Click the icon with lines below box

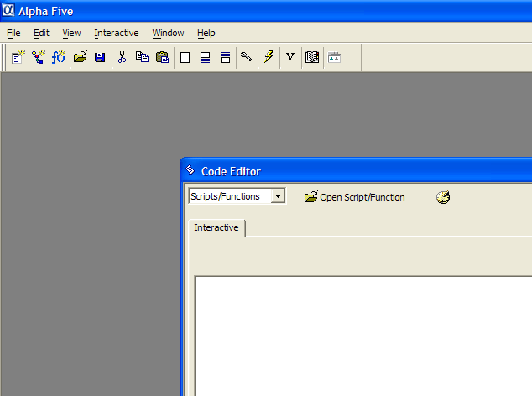coord(205,57)
